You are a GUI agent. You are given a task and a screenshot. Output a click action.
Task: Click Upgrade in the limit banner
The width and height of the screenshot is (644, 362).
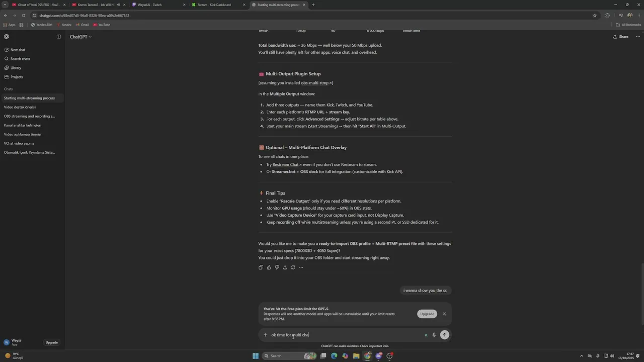click(x=427, y=314)
